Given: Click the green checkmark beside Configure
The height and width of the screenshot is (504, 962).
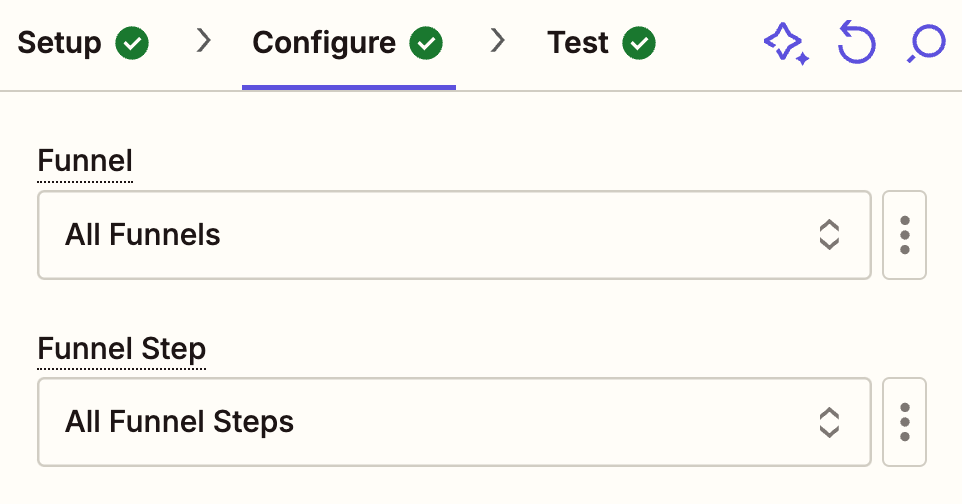Looking at the screenshot, I should tap(427, 44).
